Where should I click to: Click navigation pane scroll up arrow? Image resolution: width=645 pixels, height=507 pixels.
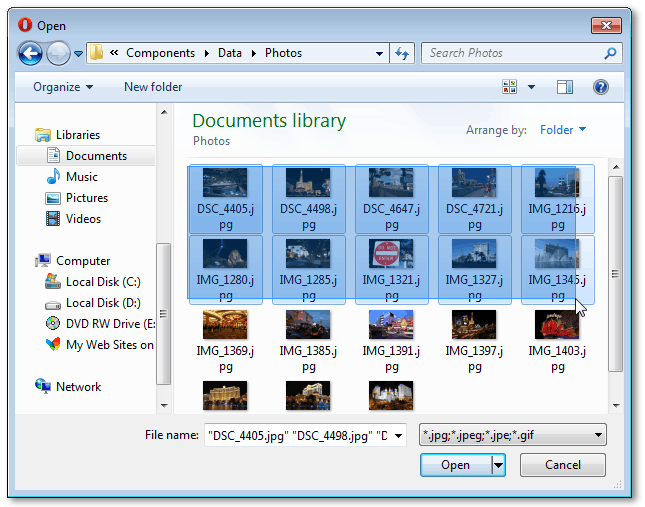point(164,112)
